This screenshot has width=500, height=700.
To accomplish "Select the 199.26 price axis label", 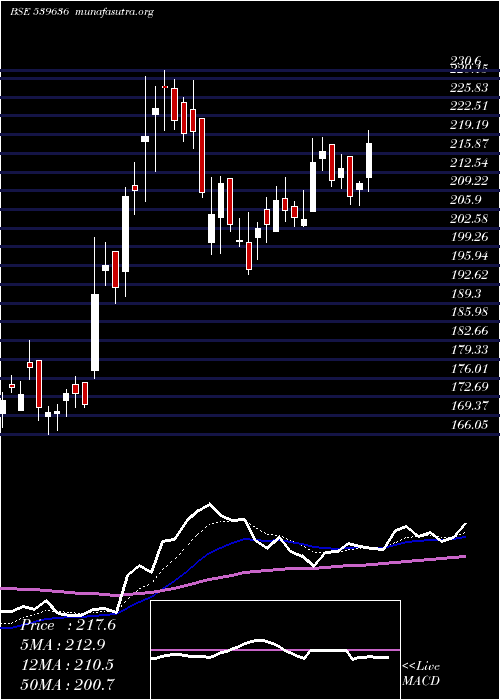I will point(469,237).
